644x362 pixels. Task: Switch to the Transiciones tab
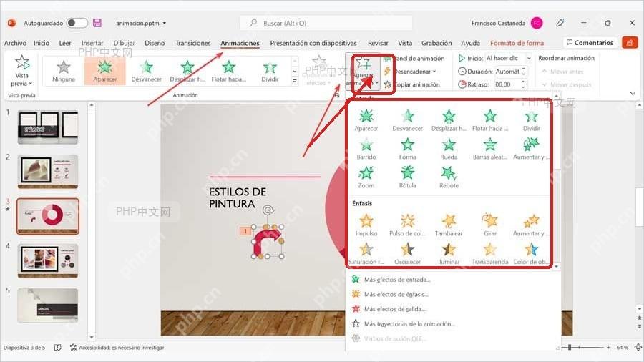[x=192, y=43]
